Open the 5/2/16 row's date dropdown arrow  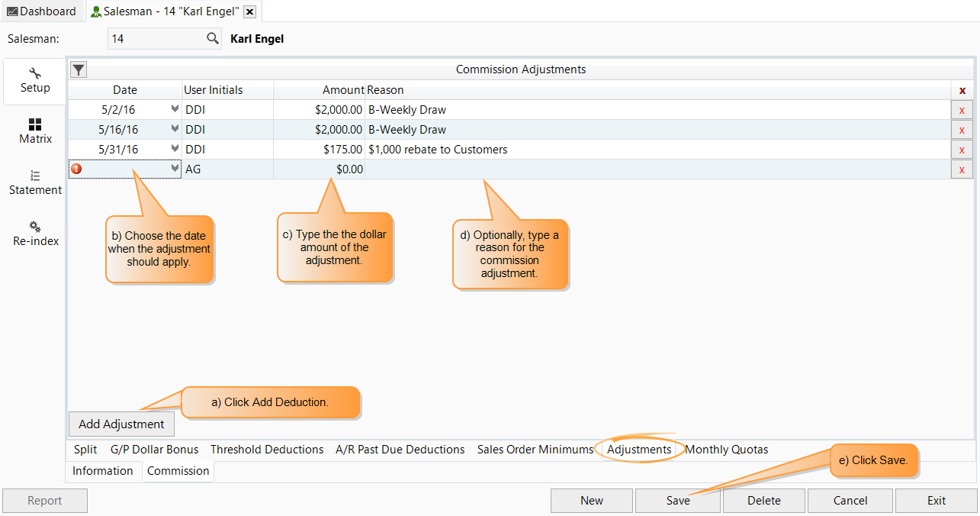(x=174, y=109)
